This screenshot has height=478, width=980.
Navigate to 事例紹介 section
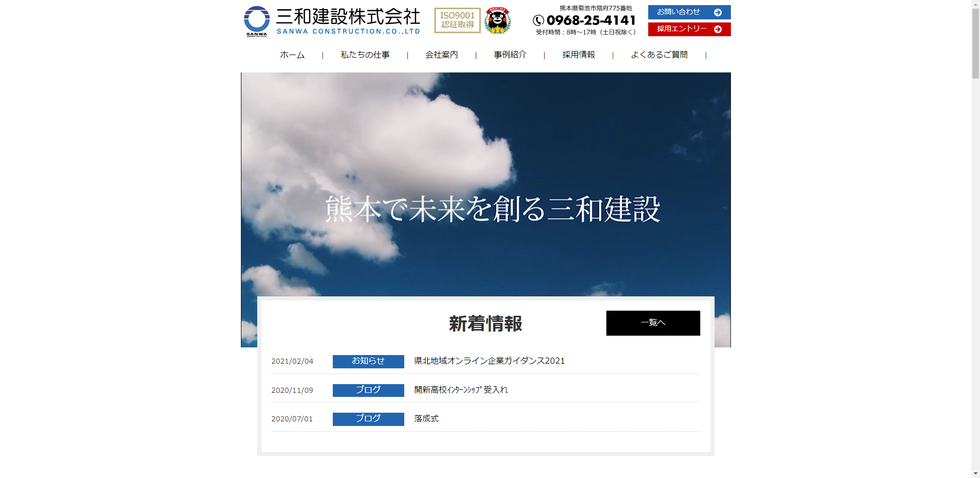509,55
